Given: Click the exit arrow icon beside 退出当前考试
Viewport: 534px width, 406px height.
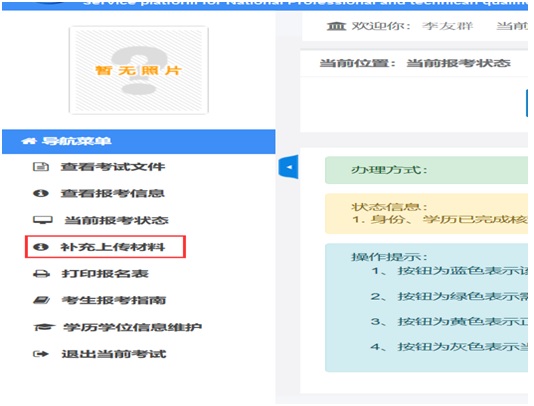Looking at the screenshot, I should pyautogui.click(x=41, y=354).
